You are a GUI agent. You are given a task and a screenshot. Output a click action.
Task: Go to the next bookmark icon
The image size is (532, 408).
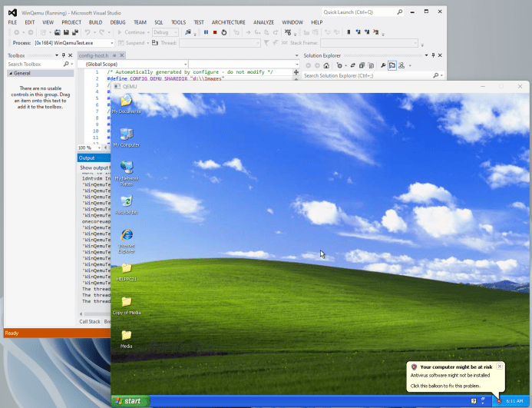coord(367,32)
